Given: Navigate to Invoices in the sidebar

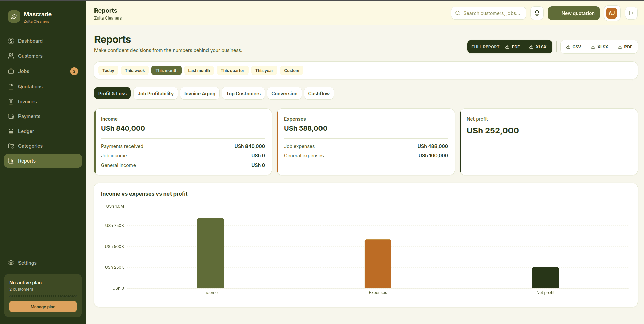Looking at the screenshot, I should coord(43,102).
